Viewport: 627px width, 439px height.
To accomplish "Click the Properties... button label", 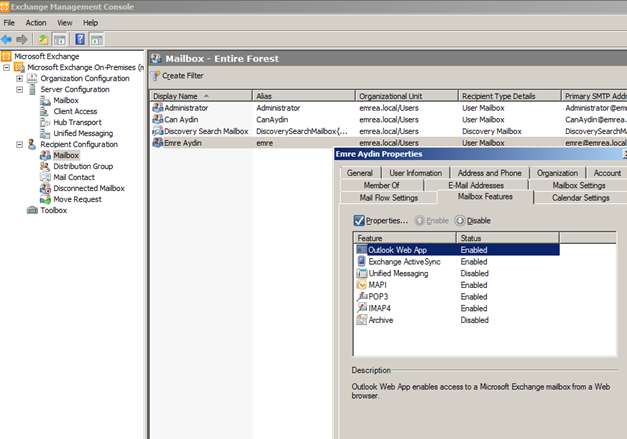I will click(387, 221).
